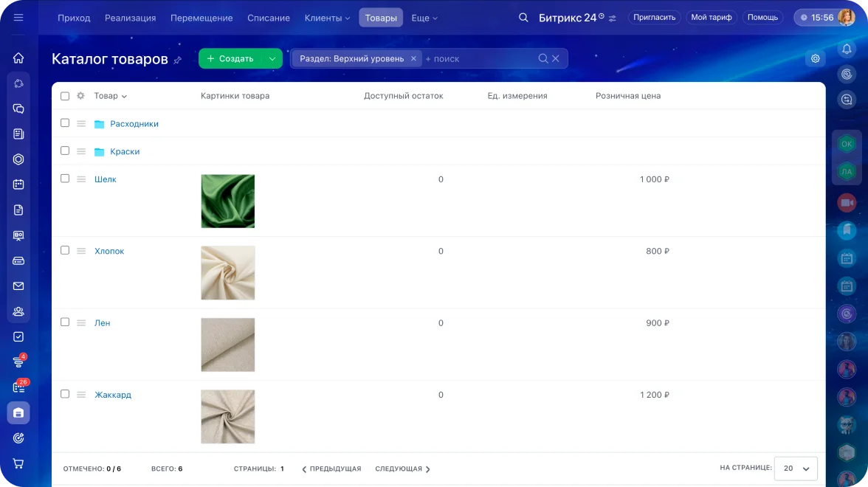Start a video call from the right panel
This screenshot has width=868, height=487.
coord(847,203)
